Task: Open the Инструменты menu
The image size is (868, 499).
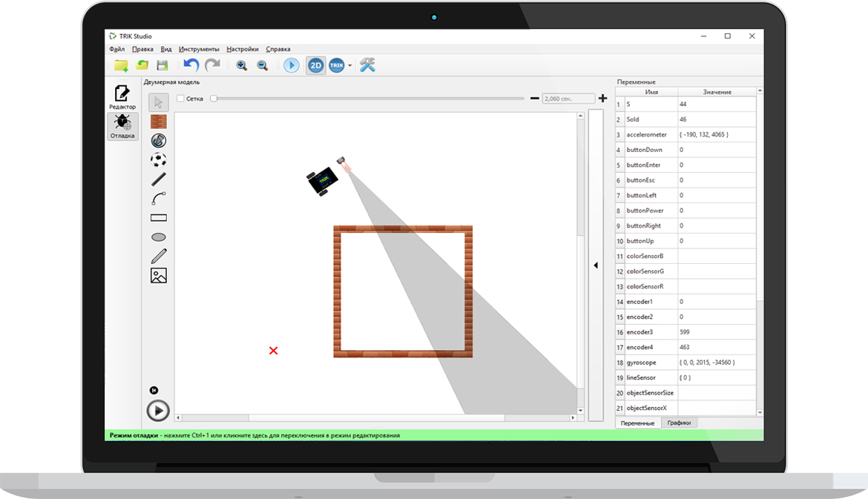Action: tap(199, 49)
